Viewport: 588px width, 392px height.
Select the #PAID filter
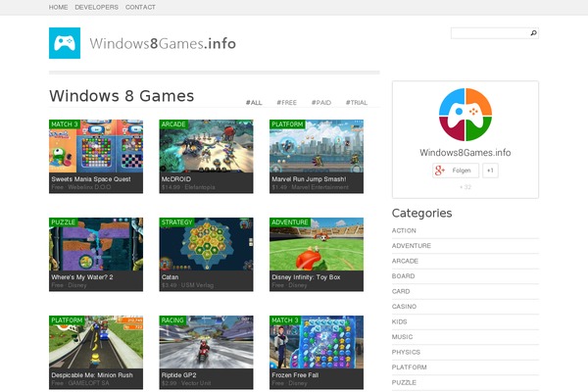(321, 102)
